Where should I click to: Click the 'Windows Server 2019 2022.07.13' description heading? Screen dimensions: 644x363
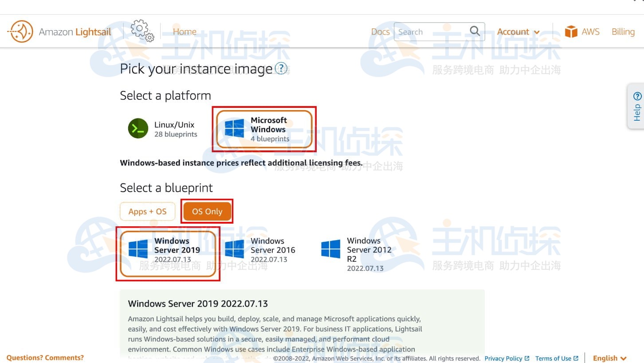[198, 304]
